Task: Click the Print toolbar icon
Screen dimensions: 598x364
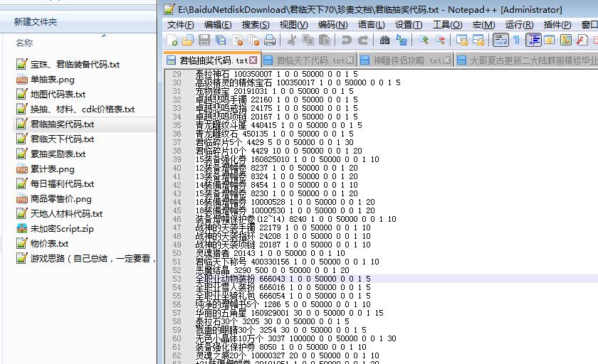Action: tap(270, 41)
